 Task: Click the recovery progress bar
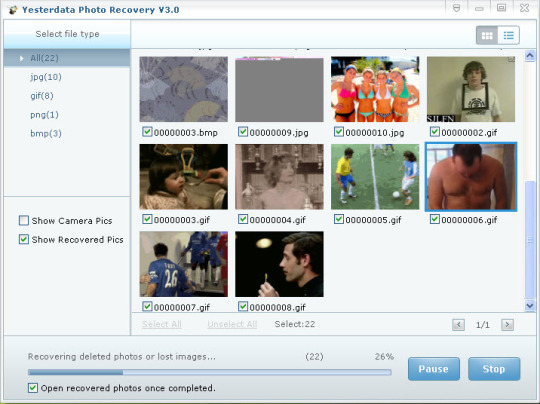point(210,372)
